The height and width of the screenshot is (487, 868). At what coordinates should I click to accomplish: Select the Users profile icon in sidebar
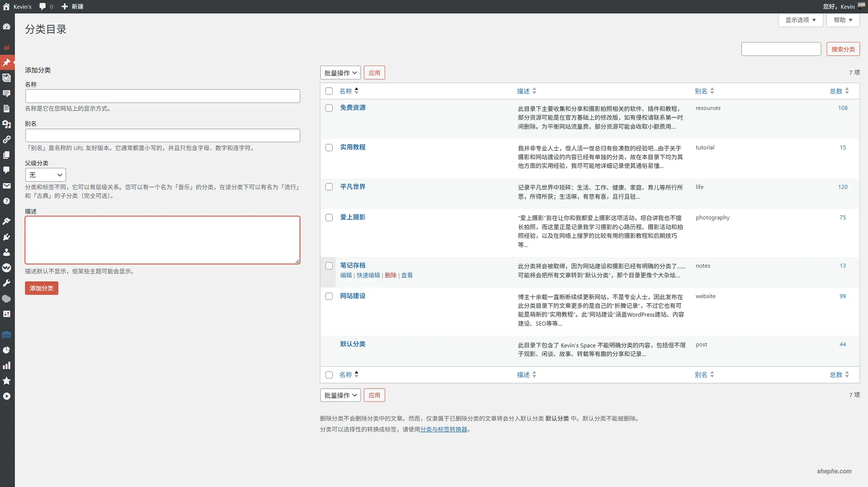click(7, 252)
